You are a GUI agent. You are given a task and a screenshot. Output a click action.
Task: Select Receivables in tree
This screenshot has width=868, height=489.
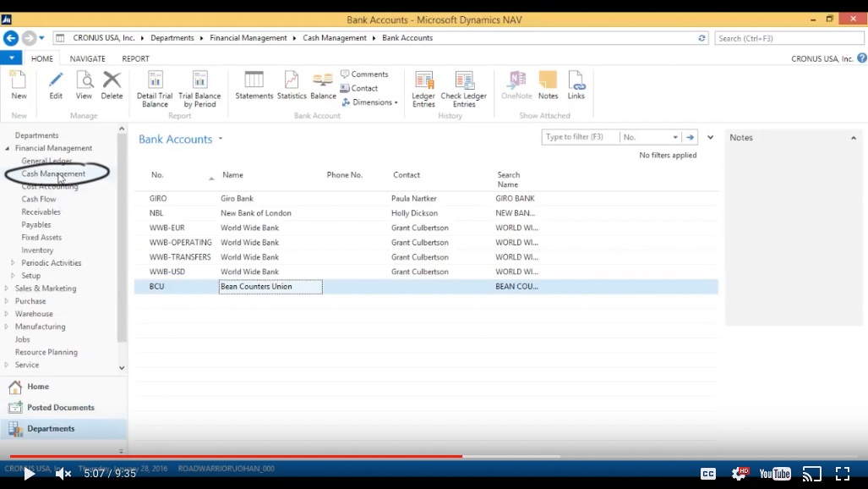pos(41,212)
